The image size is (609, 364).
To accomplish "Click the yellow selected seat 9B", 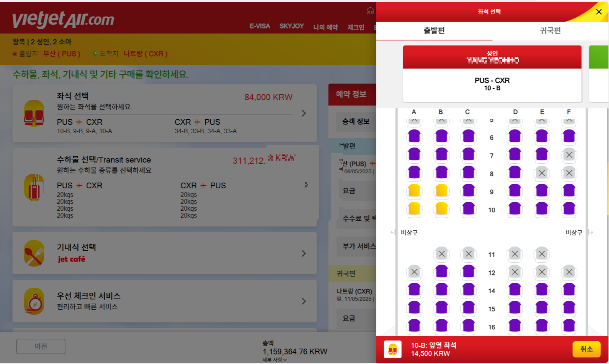I will tap(441, 191).
